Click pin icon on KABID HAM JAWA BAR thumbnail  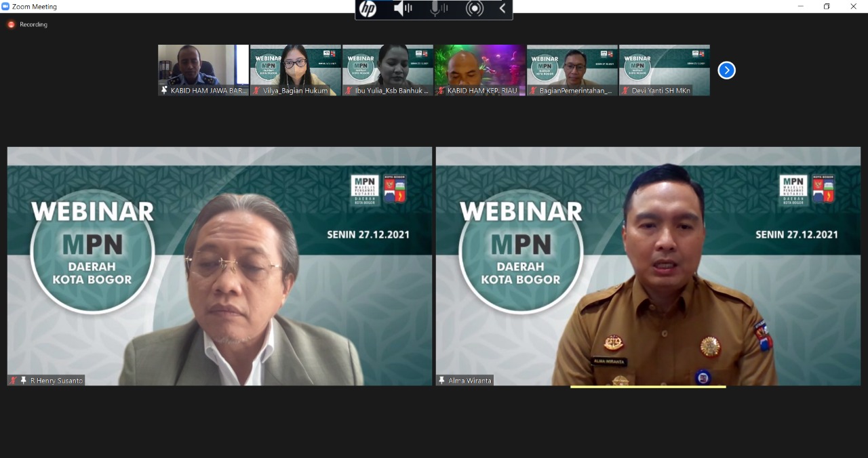coord(164,90)
